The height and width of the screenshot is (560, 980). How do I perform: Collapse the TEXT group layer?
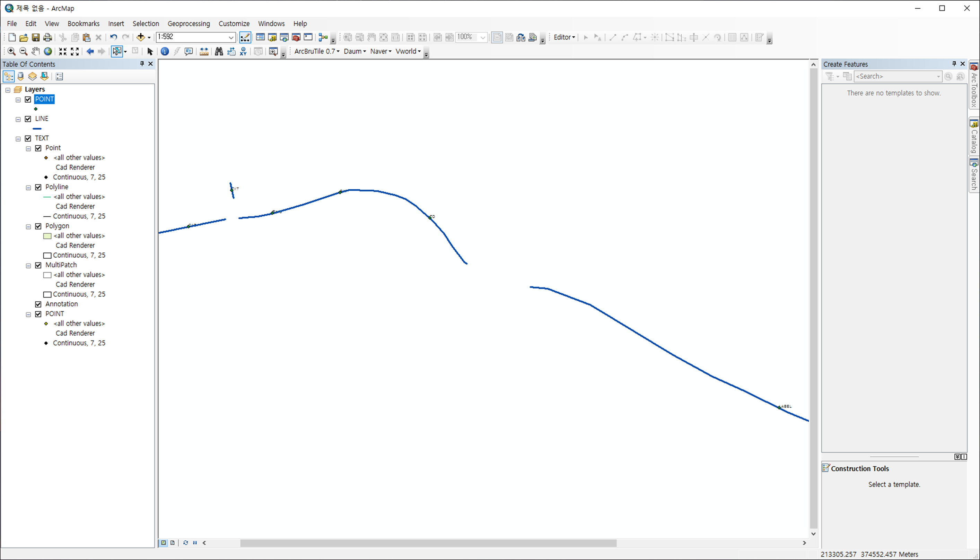click(18, 138)
